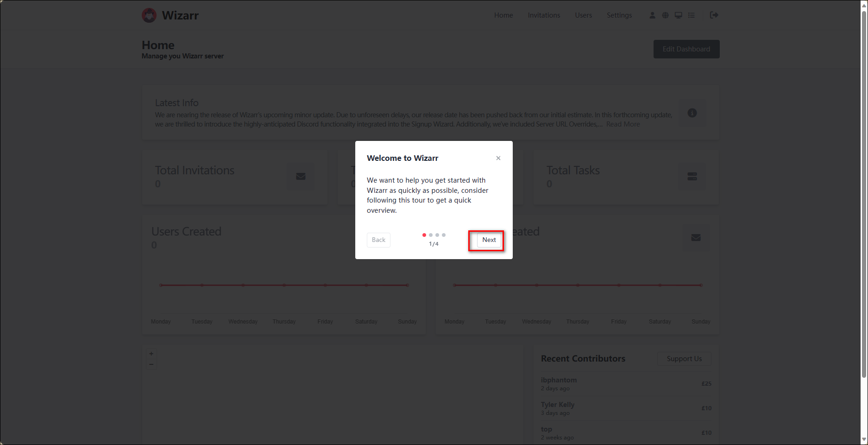Click the Support Us button
Viewport: 868px width, 445px height.
(684, 359)
